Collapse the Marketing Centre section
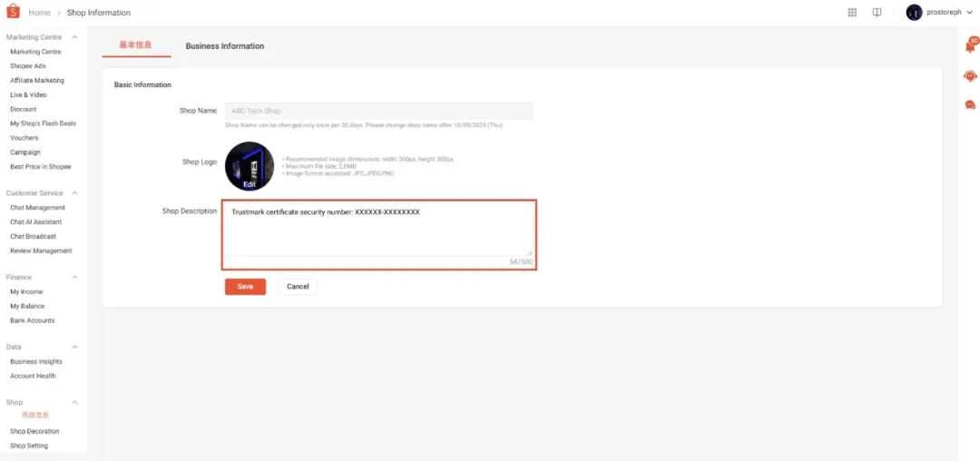The height and width of the screenshot is (461, 980). 75,37
